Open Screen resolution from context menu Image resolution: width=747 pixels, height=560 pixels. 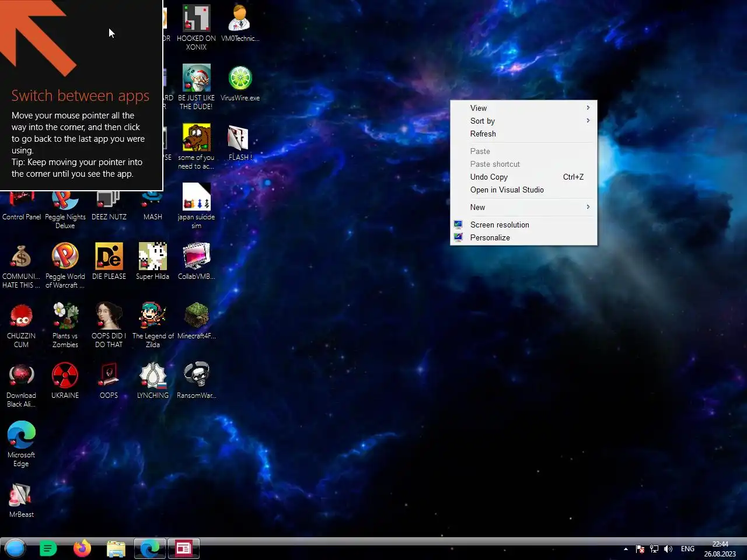(523, 225)
